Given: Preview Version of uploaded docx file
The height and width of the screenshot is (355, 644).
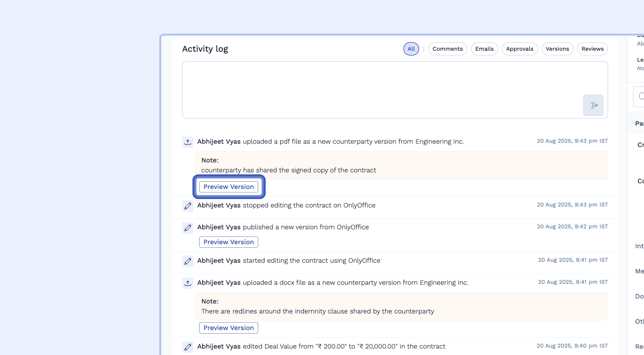Looking at the screenshot, I should point(228,328).
